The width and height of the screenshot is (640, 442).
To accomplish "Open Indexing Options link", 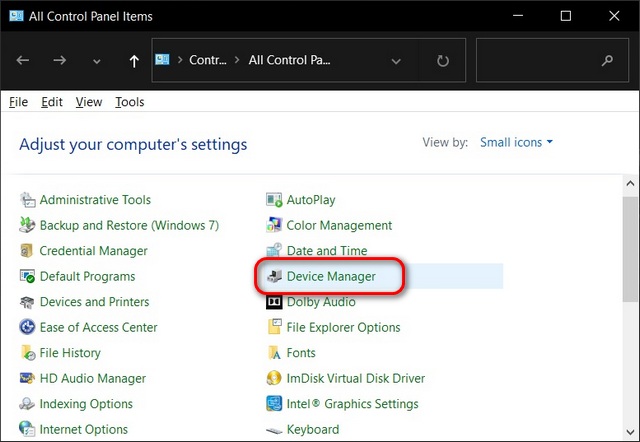I will (x=86, y=404).
